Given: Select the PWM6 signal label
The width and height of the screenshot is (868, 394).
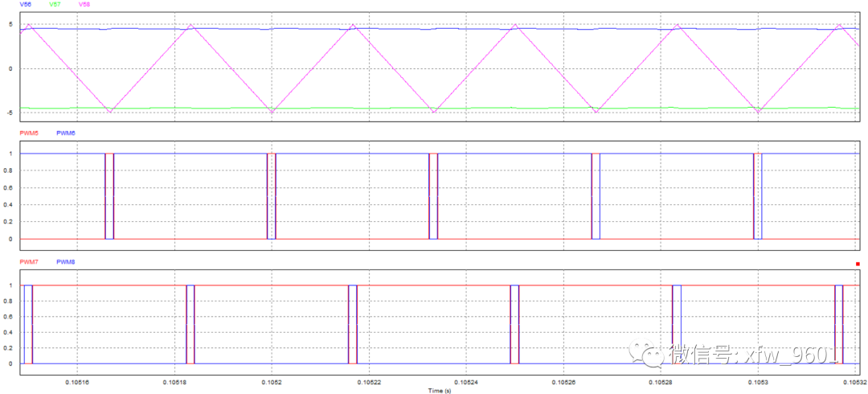Looking at the screenshot, I should (x=66, y=133).
